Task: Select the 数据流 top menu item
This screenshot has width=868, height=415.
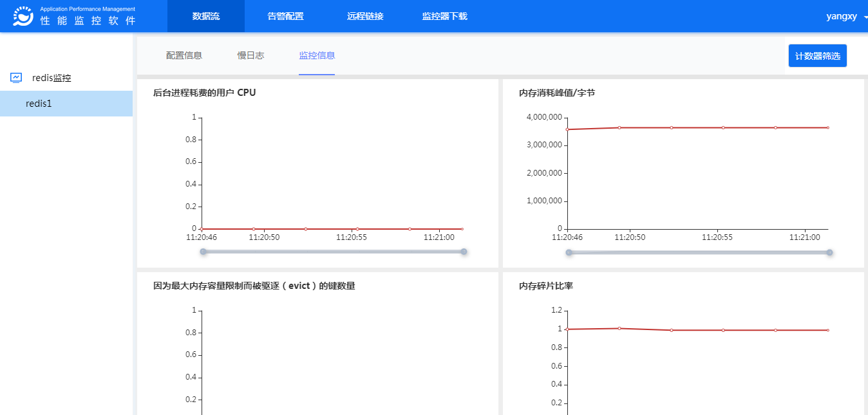Action: (x=206, y=16)
